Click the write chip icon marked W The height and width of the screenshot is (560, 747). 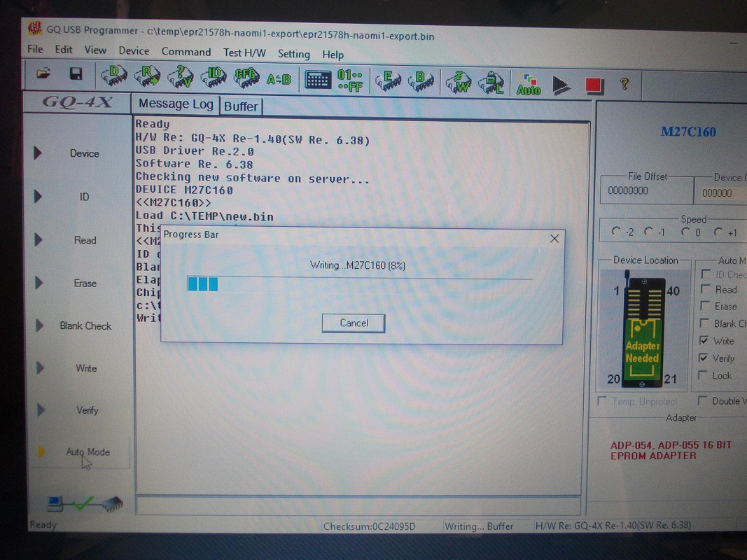pyautogui.click(x=459, y=82)
